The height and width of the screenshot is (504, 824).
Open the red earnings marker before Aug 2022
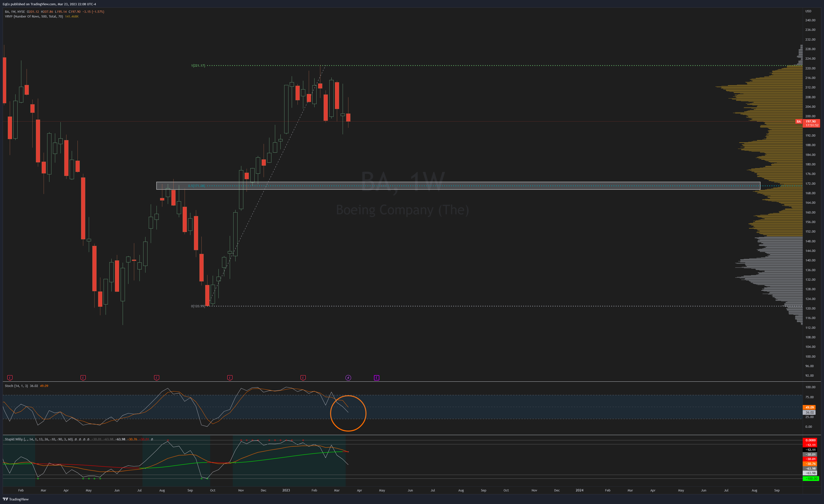point(157,378)
